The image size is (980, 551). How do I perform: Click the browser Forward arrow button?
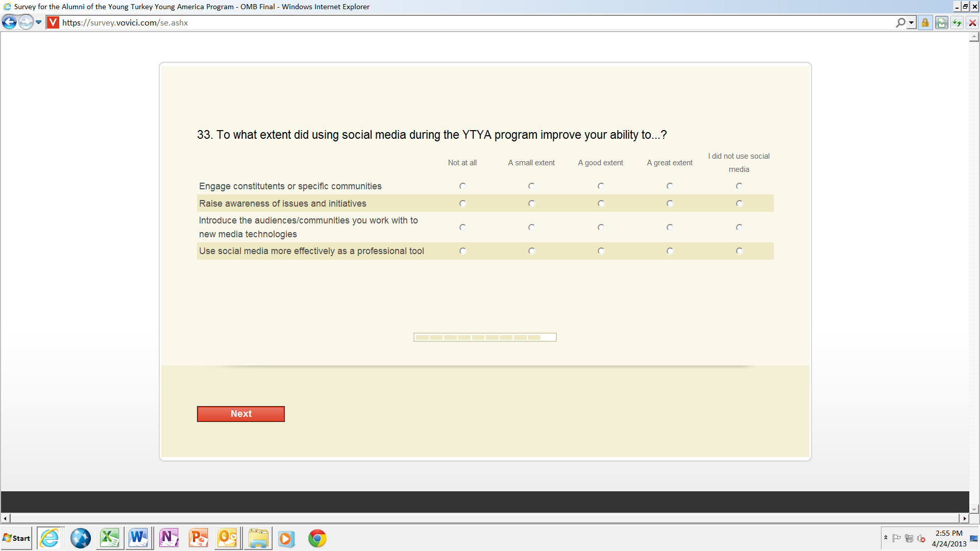(26, 22)
